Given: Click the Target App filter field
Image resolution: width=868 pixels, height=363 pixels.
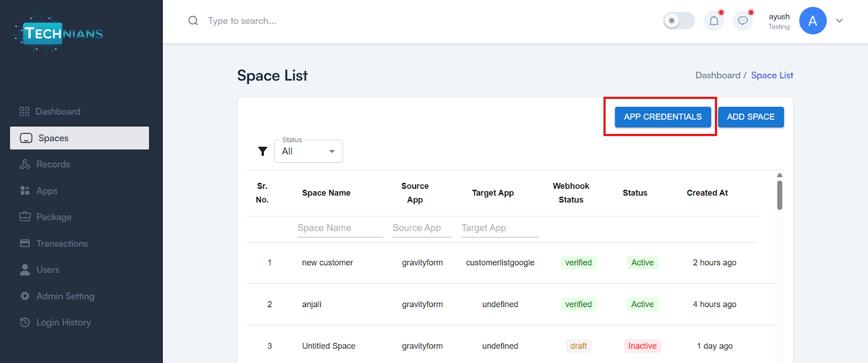Looking at the screenshot, I should pyautogui.click(x=499, y=228).
